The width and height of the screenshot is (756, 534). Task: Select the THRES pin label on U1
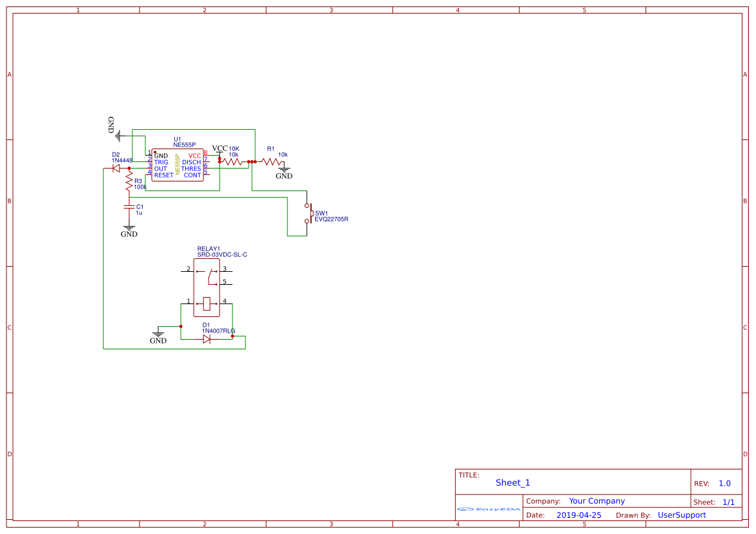point(191,169)
